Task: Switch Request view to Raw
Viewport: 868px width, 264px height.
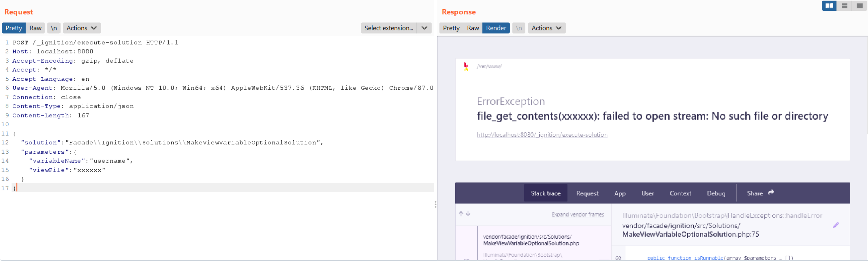Action: (35, 28)
